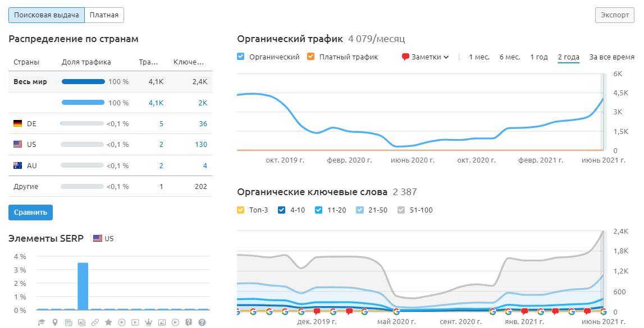Click the US flag next to Элементы SERP
The width and height of the screenshot is (644, 328).
(x=98, y=238)
